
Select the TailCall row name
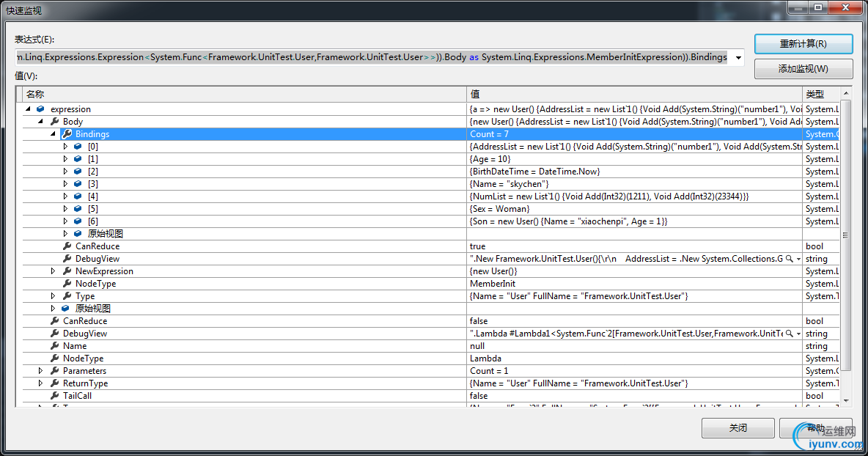78,396
